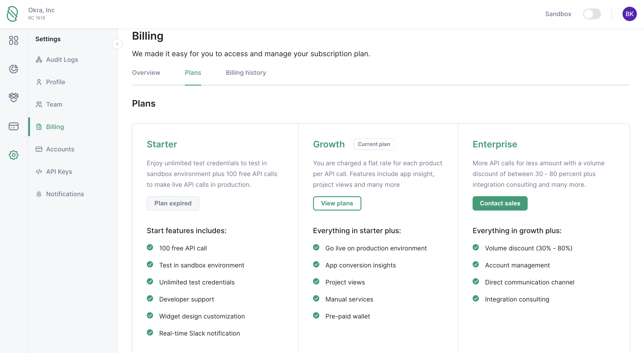The image size is (644, 353).
Task: Click the BK user avatar
Action: coord(629,14)
